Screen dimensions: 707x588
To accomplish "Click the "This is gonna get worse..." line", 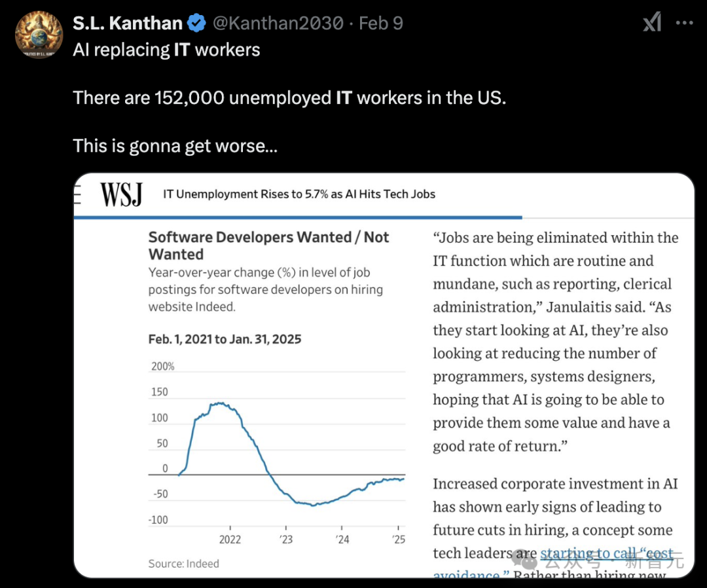I will [x=175, y=145].
